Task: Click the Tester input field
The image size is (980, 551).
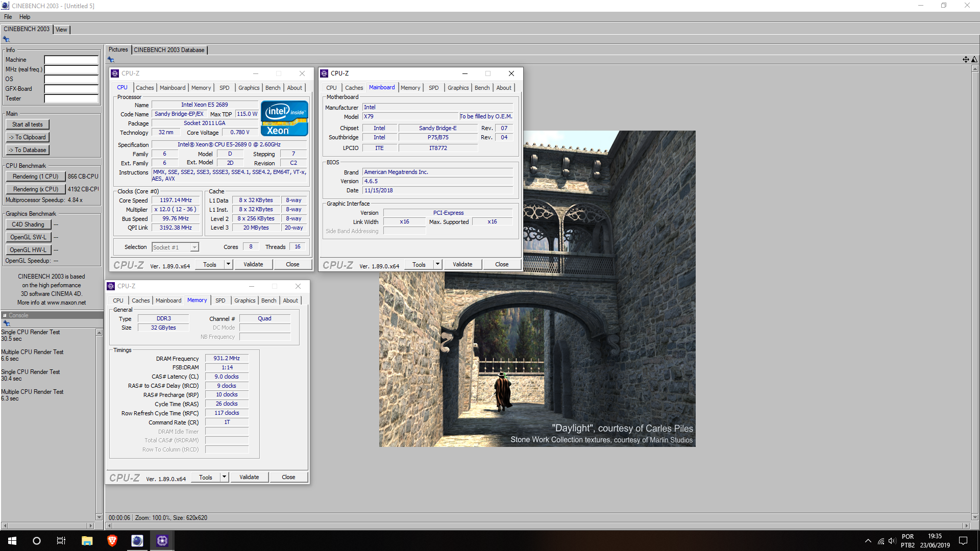Action: coord(71,98)
